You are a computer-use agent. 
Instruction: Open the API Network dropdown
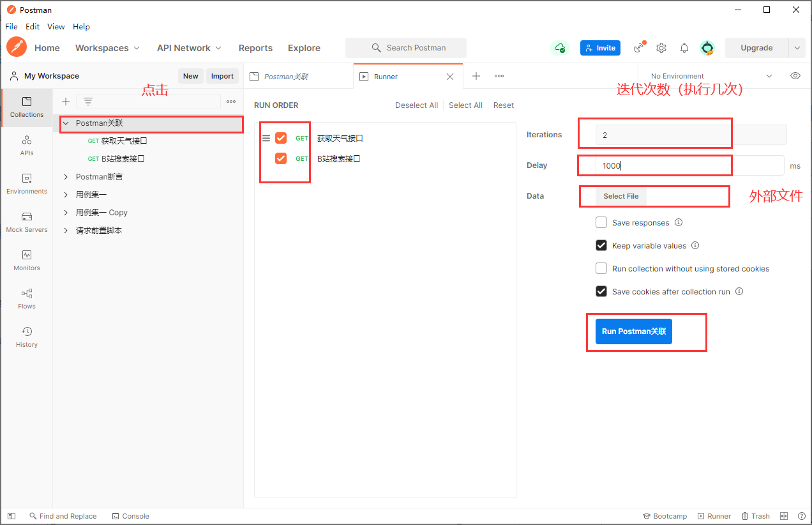coord(189,48)
